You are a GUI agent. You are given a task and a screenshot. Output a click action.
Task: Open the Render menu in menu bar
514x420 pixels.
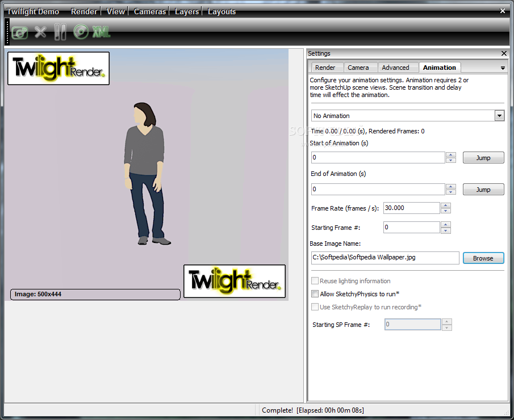(x=84, y=11)
